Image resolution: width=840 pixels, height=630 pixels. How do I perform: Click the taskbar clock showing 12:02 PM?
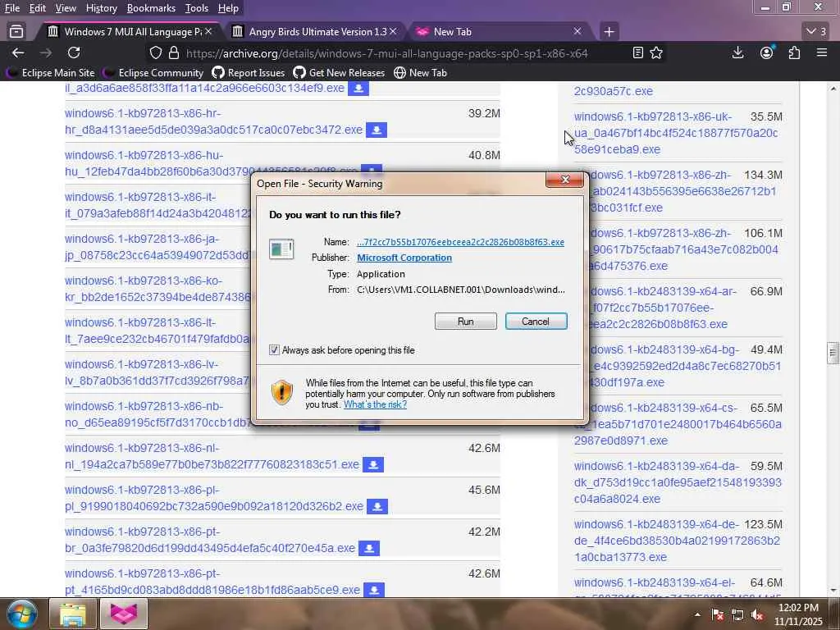(x=797, y=614)
